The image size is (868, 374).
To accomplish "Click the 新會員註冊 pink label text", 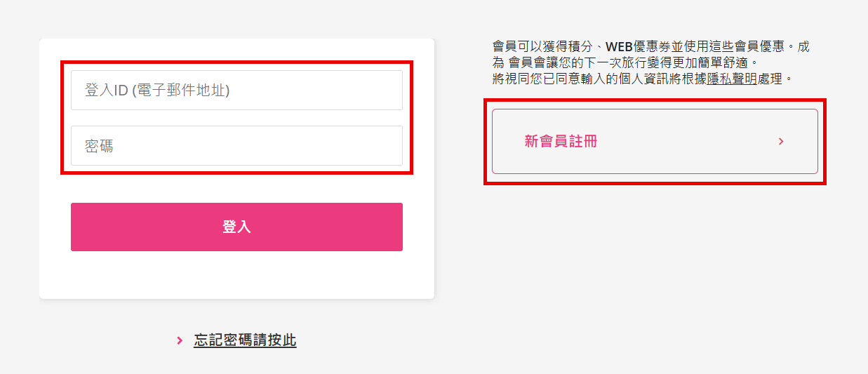I will tap(561, 141).
